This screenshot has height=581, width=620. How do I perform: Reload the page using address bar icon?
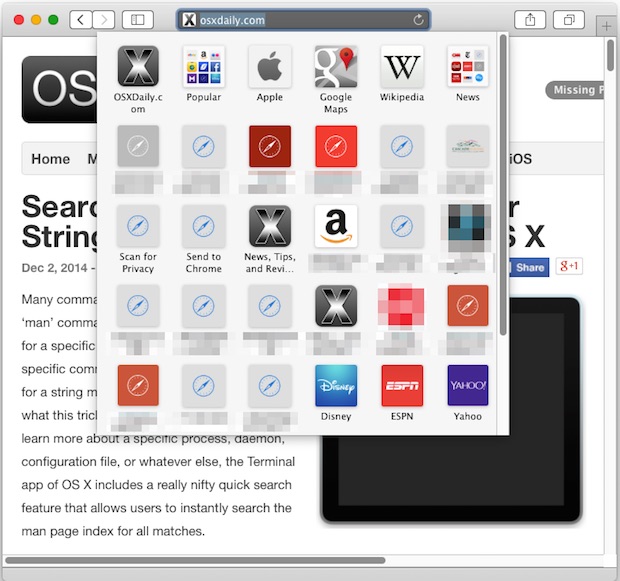tap(418, 20)
